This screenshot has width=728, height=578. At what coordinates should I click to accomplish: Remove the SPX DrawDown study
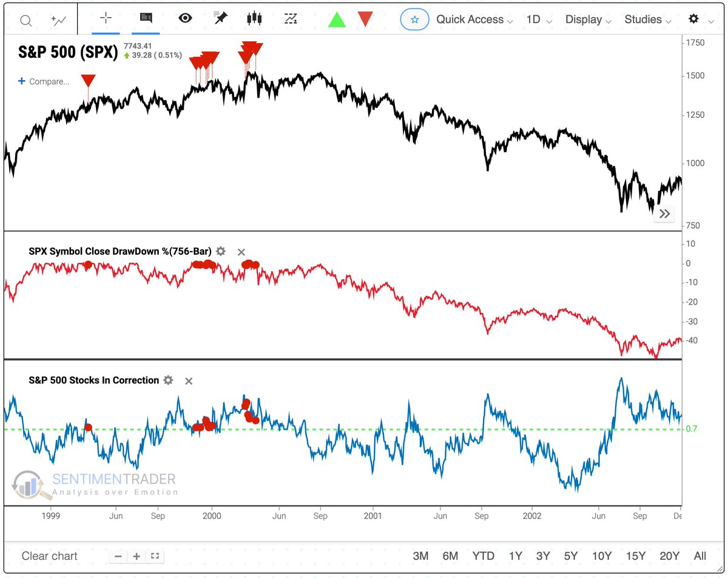coord(241,252)
